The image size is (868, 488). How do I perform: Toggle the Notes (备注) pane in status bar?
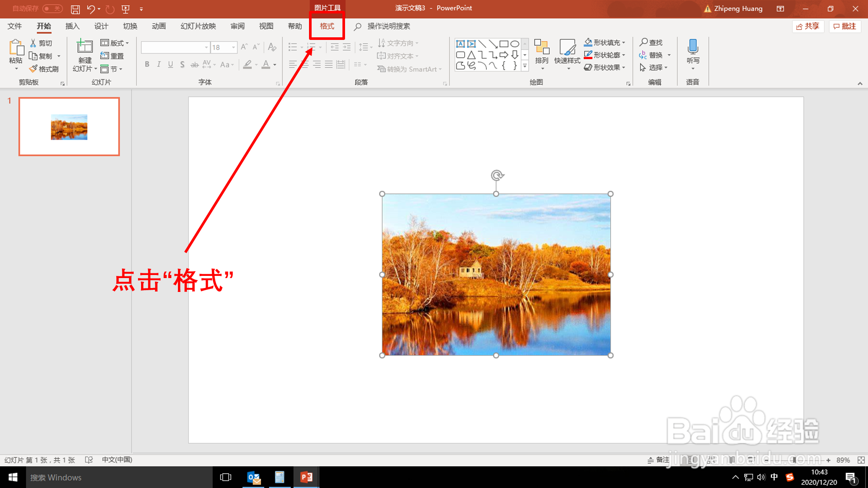coord(658,460)
